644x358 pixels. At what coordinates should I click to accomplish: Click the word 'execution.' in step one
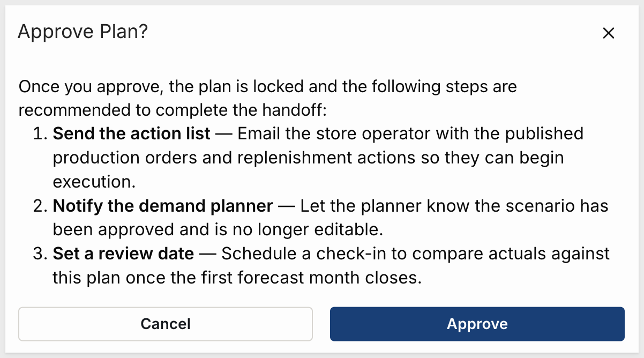pos(94,182)
